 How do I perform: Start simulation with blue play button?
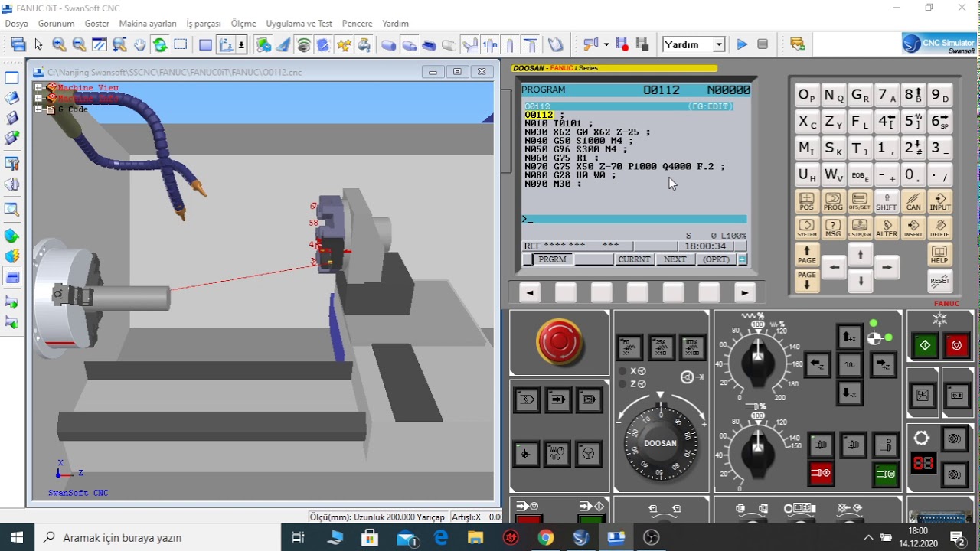coord(742,45)
